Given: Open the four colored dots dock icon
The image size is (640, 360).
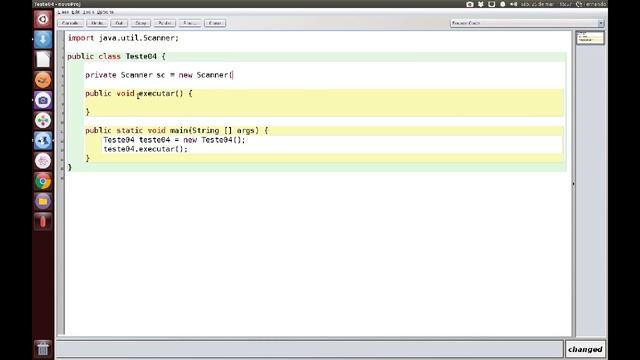Looking at the screenshot, I should [x=43, y=120].
